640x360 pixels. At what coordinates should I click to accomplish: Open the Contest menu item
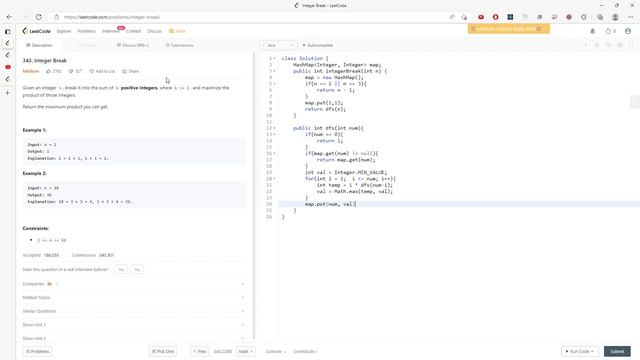[133, 31]
